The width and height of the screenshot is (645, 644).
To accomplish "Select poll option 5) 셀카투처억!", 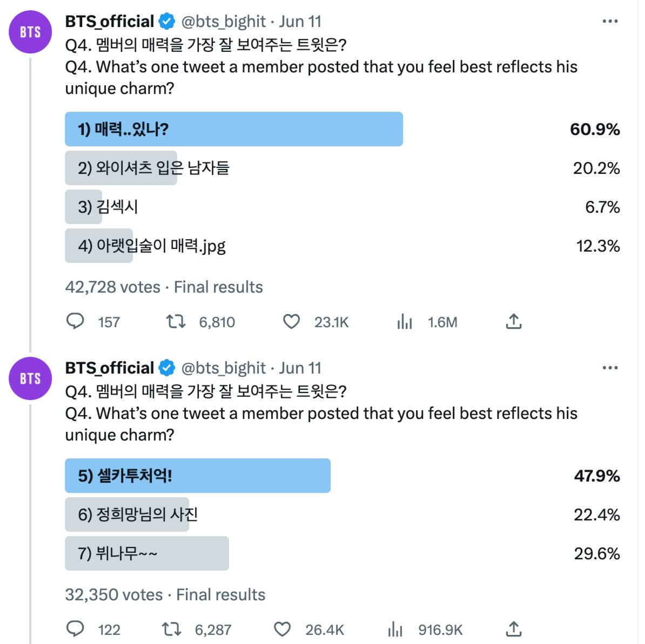I will tap(197, 476).
